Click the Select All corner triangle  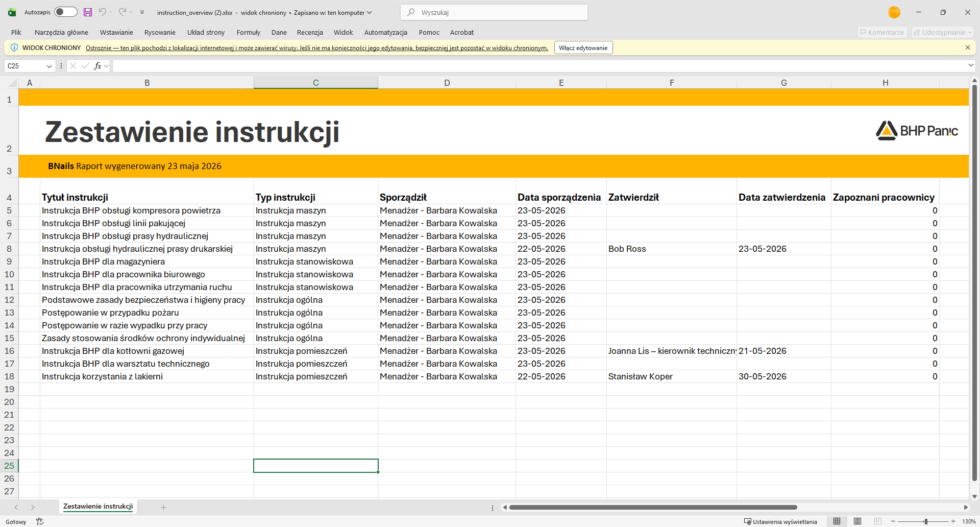click(x=13, y=83)
